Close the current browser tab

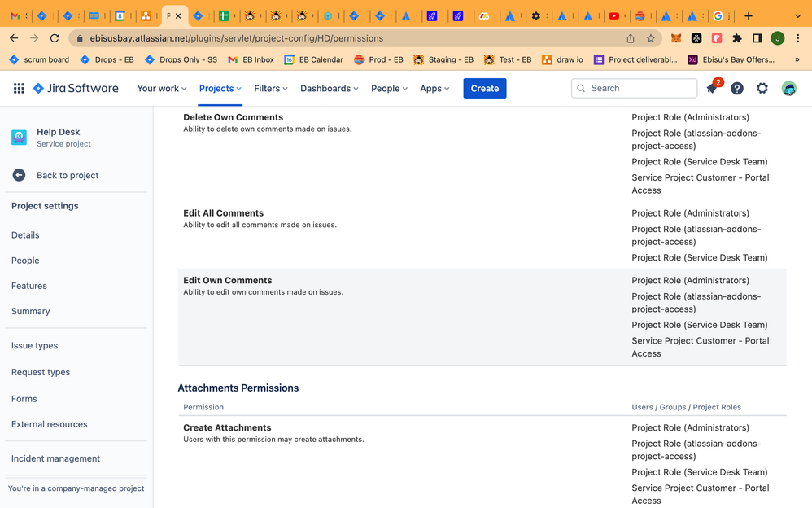click(178, 16)
